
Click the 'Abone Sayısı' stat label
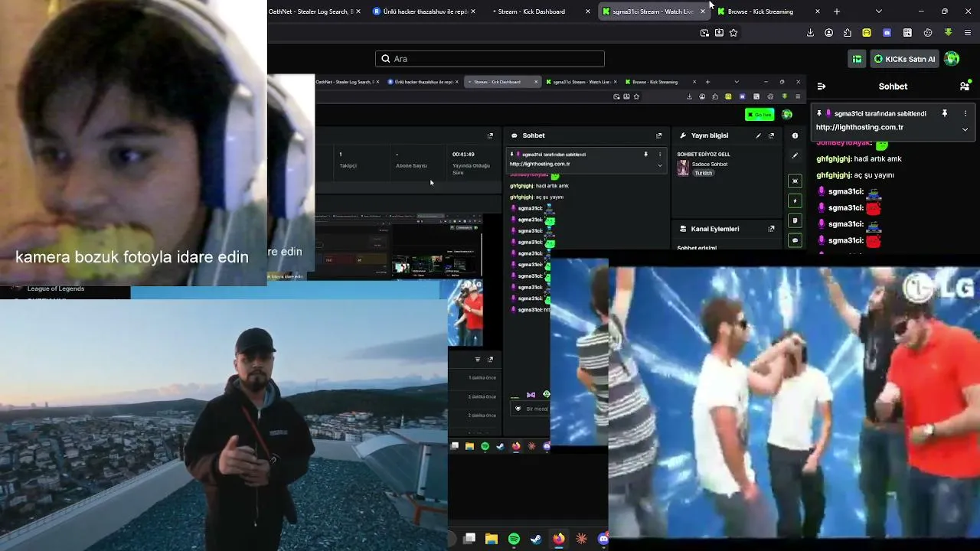[x=411, y=165]
